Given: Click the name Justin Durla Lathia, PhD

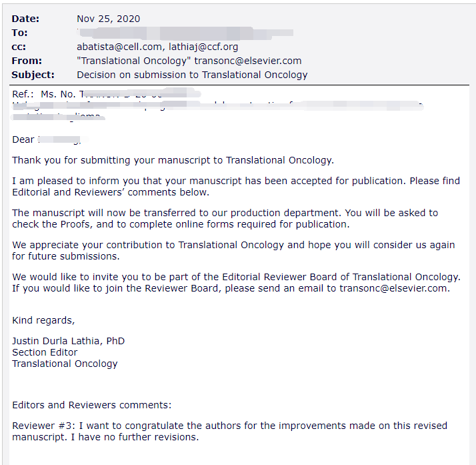Looking at the screenshot, I should 68,341.
